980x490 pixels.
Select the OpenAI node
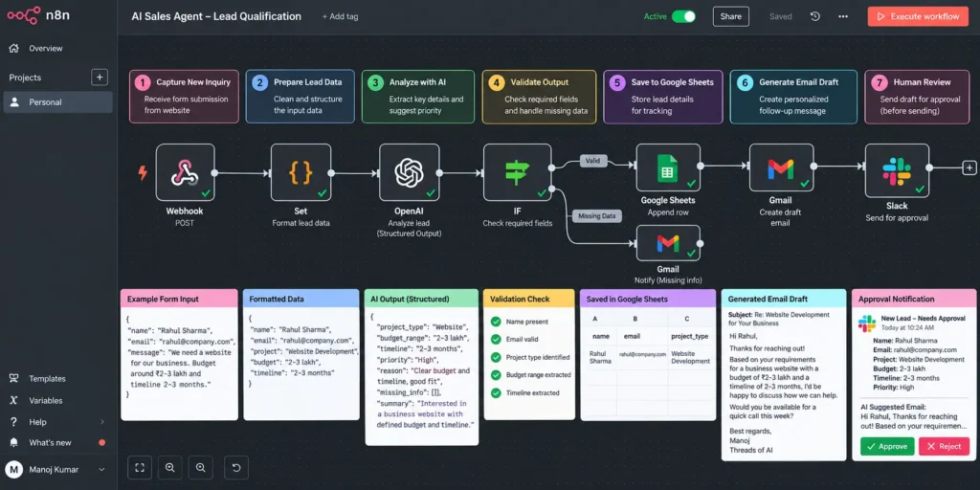tap(410, 172)
